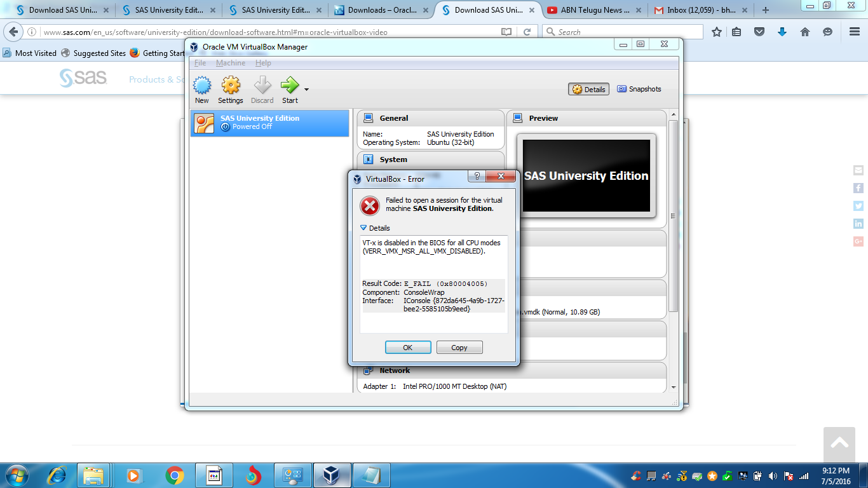Screen dimensions: 868x488
Task: Click the scroll-to-top arrow button on page
Action: point(839,444)
